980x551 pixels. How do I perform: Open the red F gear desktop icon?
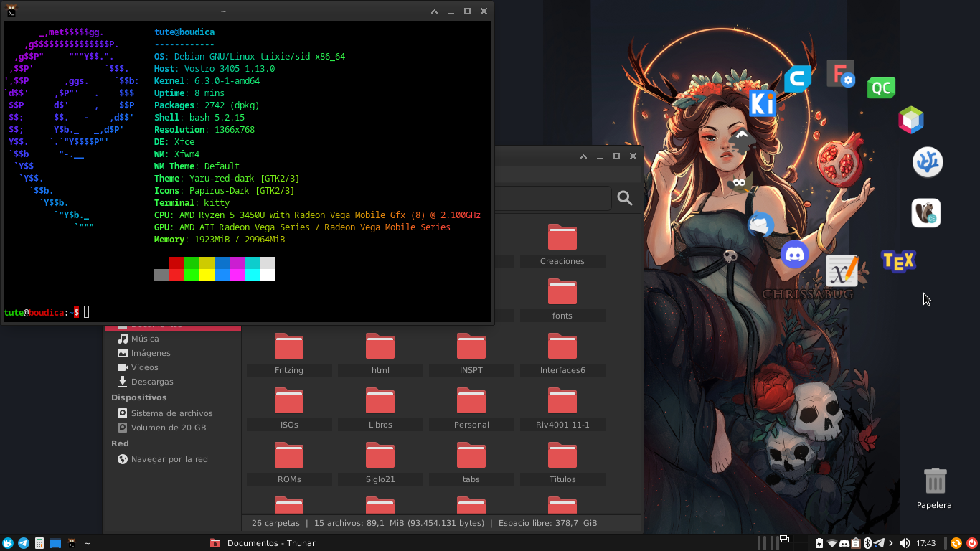841,74
